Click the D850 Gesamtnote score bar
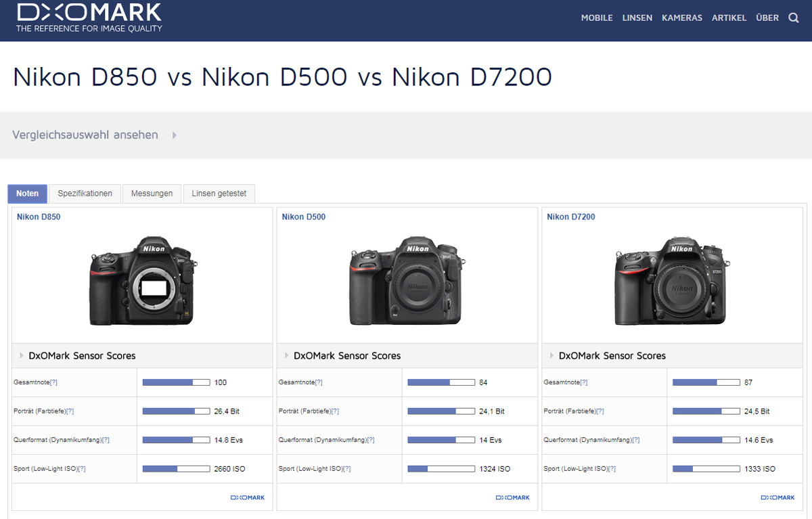 coord(176,382)
